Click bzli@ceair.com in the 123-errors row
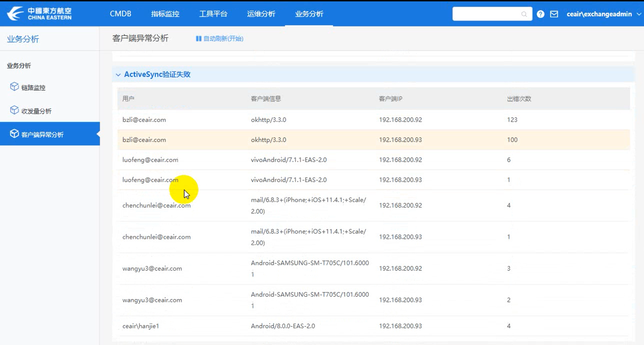The height and width of the screenshot is (345, 644). pos(144,120)
